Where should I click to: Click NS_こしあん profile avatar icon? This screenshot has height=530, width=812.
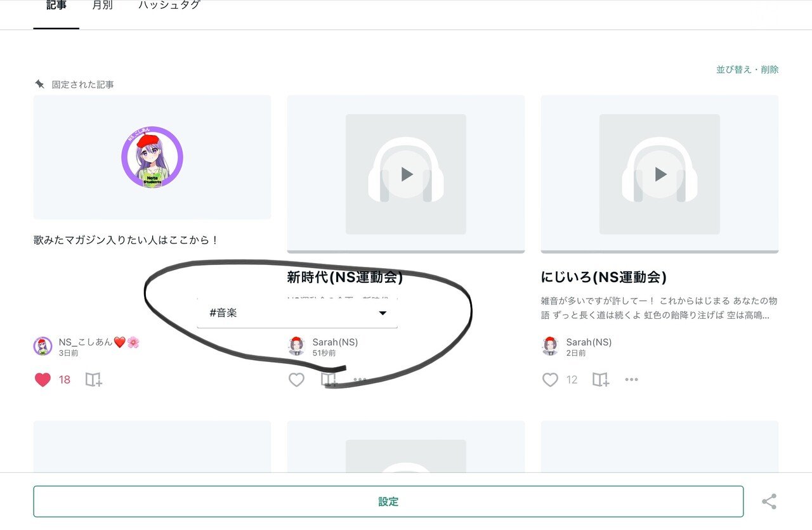click(42, 346)
